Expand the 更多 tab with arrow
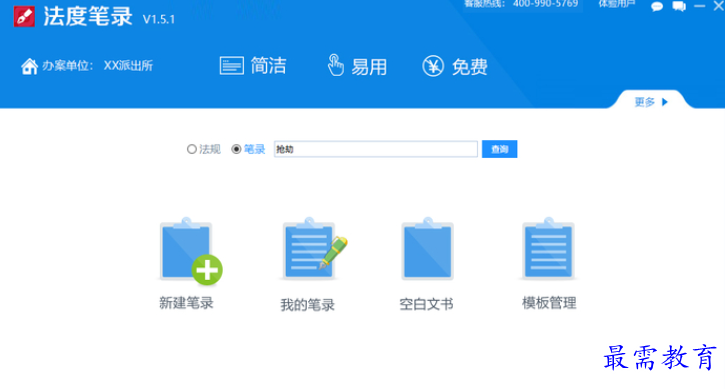Image resolution: width=725 pixels, height=389 pixels. click(651, 102)
